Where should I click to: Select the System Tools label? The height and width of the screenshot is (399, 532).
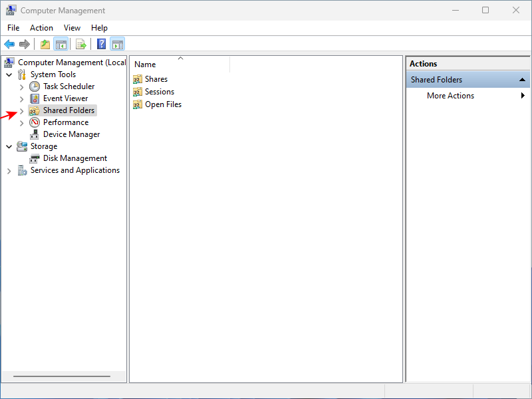coord(53,74)
